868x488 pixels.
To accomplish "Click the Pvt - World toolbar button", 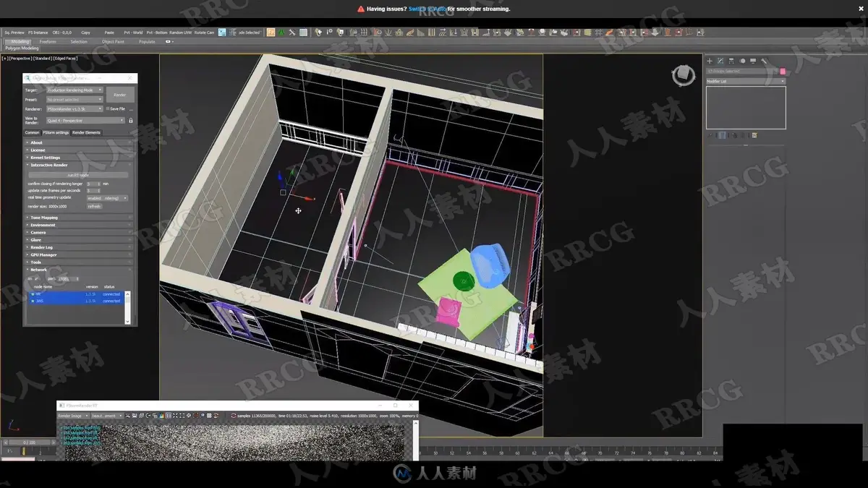I will pos(133,33).
